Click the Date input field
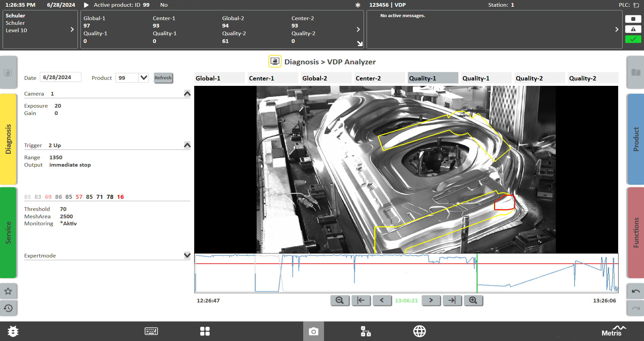This screenshot has height=341, width=644. pos(60,77)
